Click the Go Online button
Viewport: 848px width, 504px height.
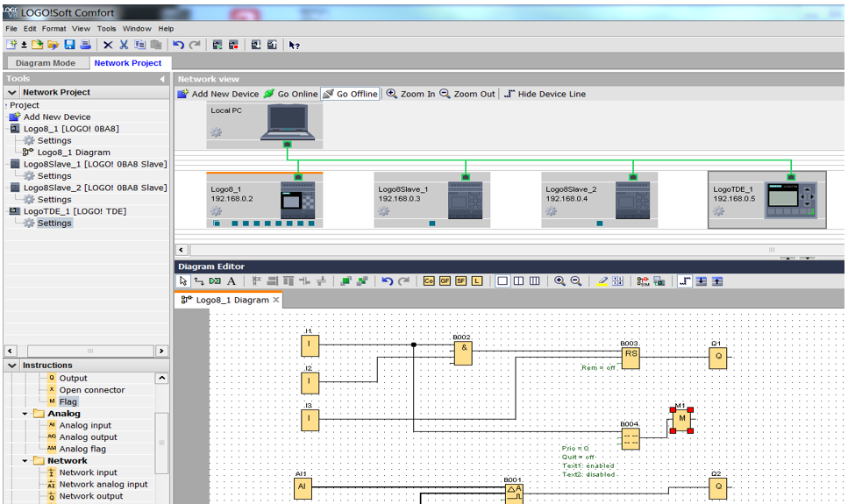[291, 94]
